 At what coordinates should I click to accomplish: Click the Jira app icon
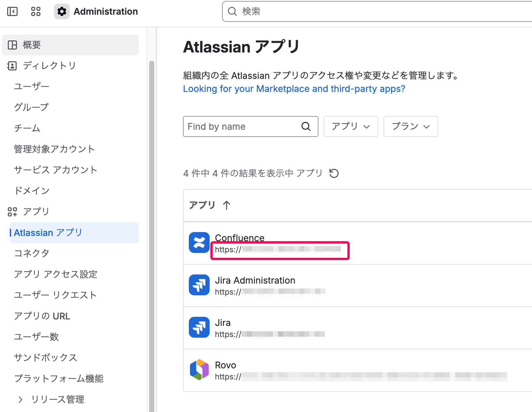pyautogui.click(x=199, y=327)
